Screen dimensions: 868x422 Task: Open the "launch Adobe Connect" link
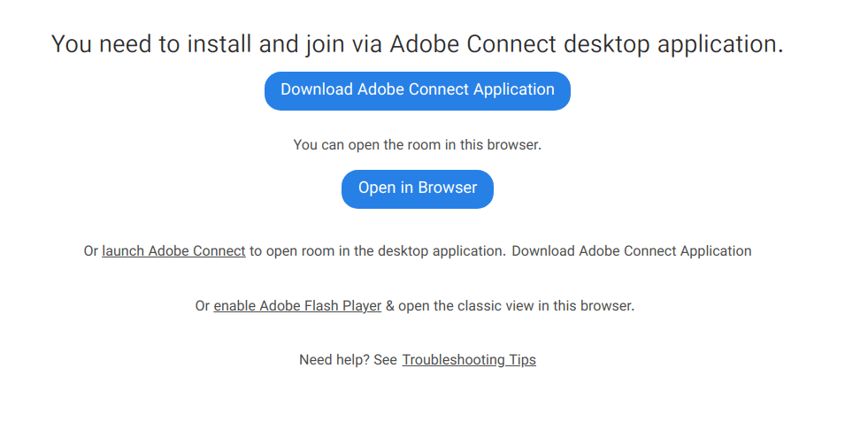tap(173, 251)
